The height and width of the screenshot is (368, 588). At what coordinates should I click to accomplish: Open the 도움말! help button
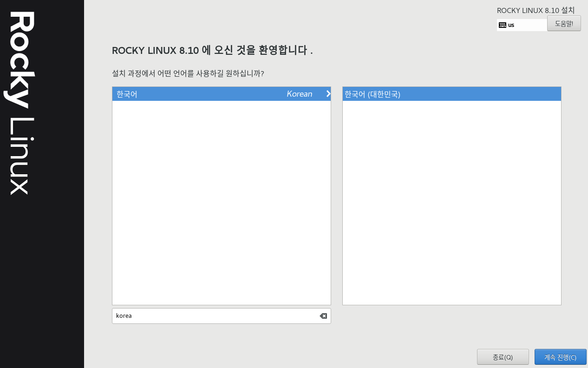[x=564, y=23]
